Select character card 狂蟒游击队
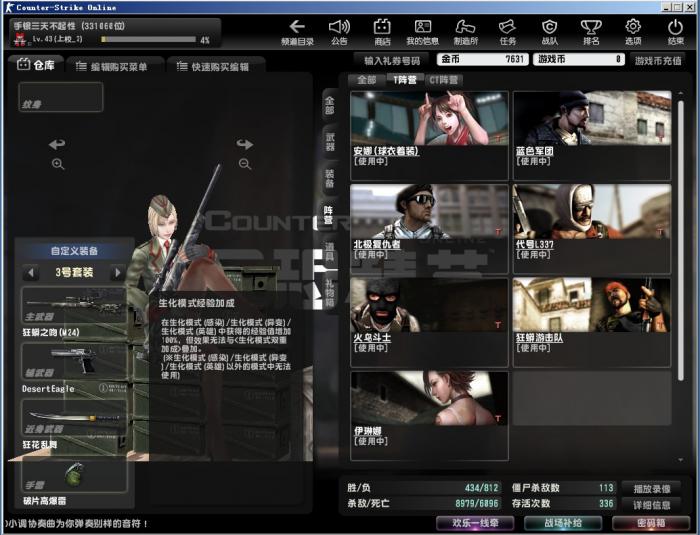 [x=592, y=322]
